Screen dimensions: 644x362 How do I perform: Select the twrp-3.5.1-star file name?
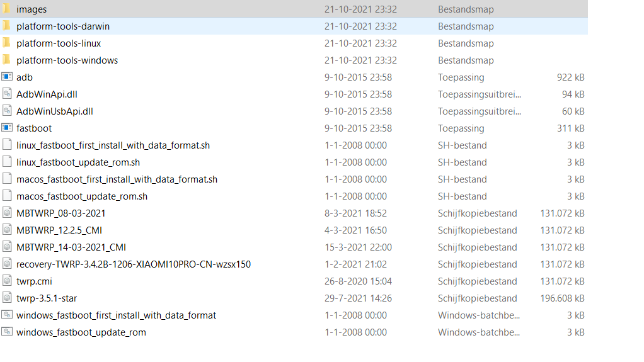[47, 298]
